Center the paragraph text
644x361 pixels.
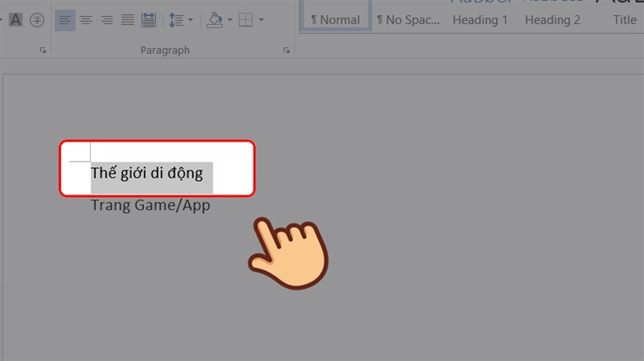pos(86,19)
